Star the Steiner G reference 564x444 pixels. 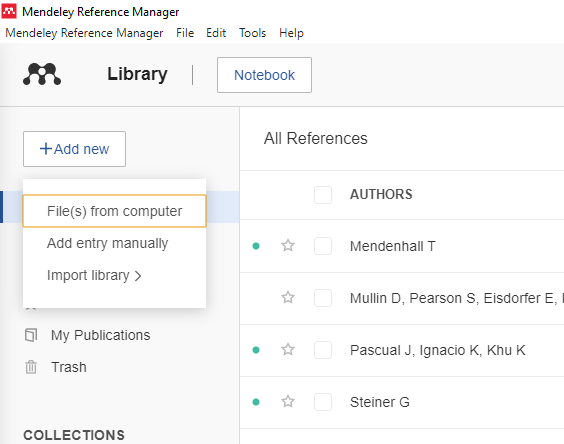click(288, 402)
